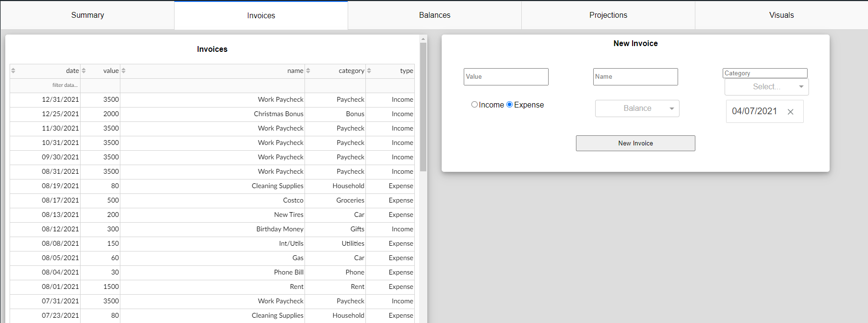Toggle the sort icon for the name column
The height and width of the screenshot is (323, 868).
coord(123,71)
